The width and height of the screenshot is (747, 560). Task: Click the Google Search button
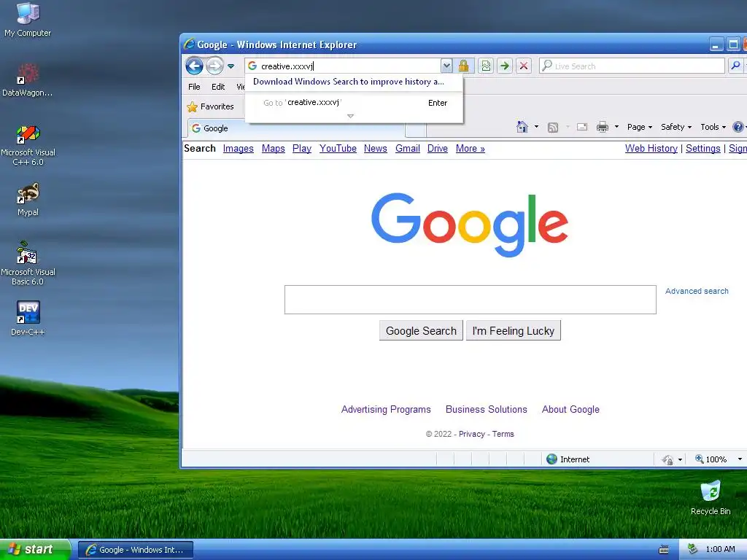click(x=421, y=330)
